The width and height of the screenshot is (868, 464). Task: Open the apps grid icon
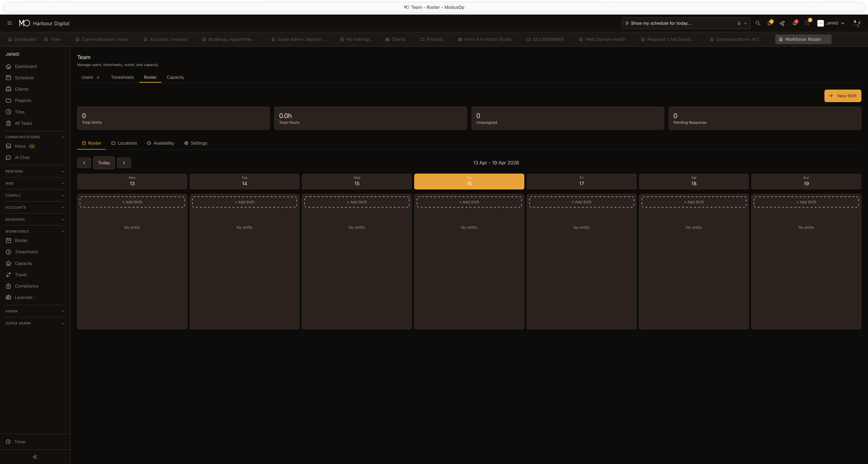pos(807,23)
